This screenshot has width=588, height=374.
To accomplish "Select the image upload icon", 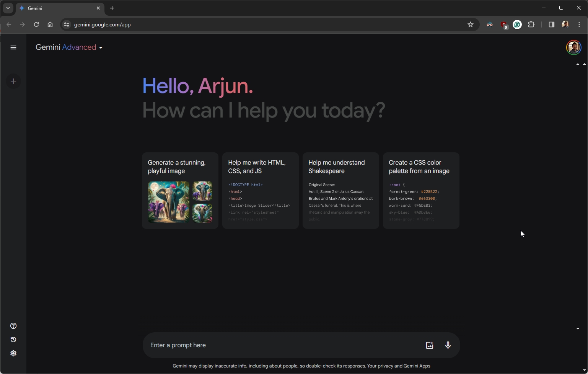I will 429,345.
